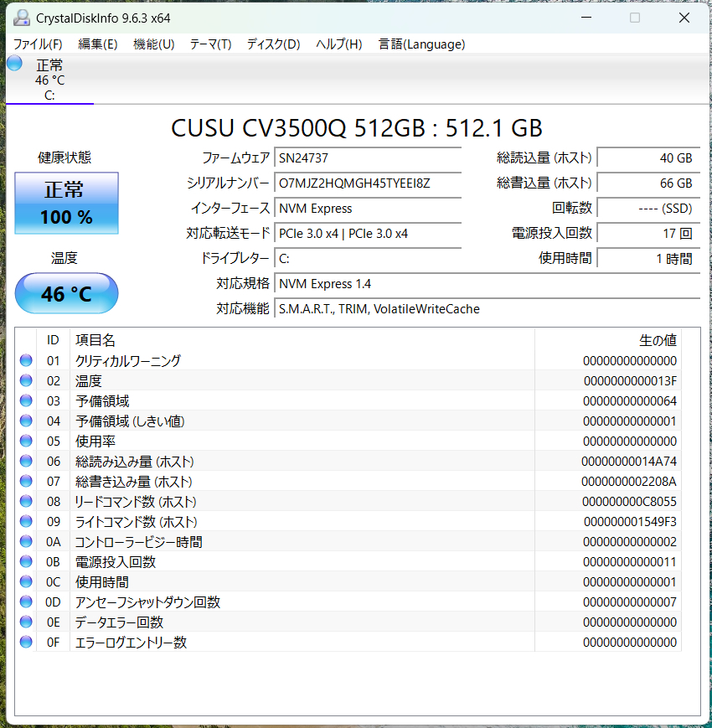Click the 46 °C temperature gauge
The width and height of the screenshot is (712, 728).
coord(66,293)
